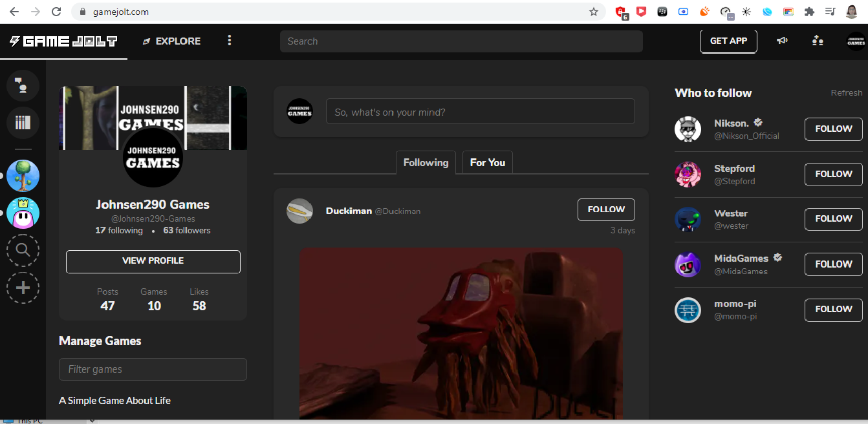Open the Explore page
868x424 pixels.
pyautogui.click(x=171, y=41)
